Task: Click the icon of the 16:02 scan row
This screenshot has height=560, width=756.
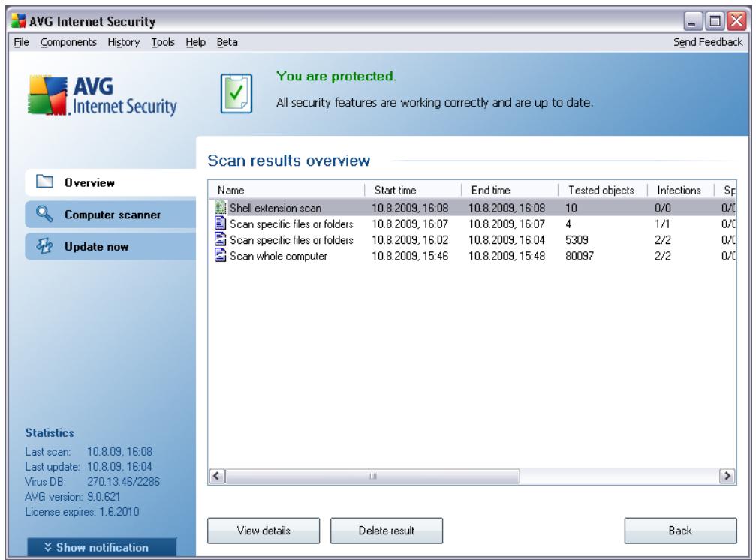Action: pos(220,239)
